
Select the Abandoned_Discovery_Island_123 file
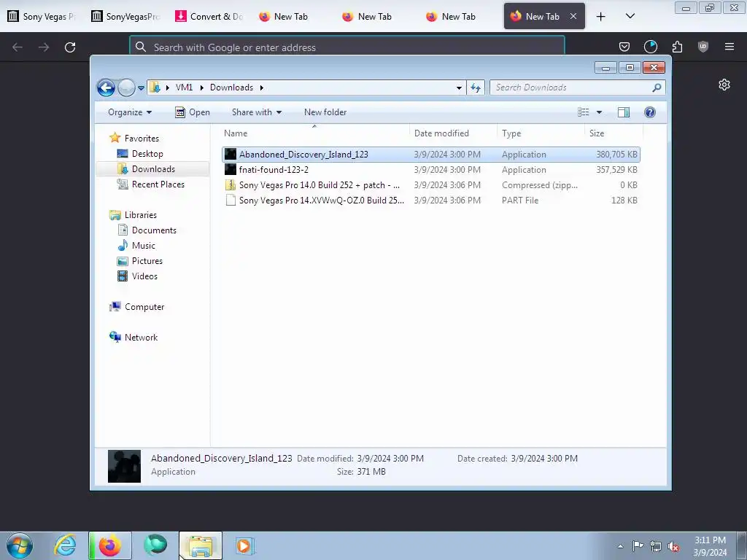tap(431, 155)
